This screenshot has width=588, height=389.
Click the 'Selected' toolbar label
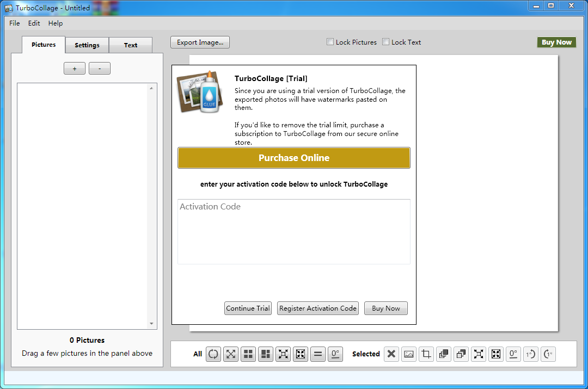tap(366, 354)
